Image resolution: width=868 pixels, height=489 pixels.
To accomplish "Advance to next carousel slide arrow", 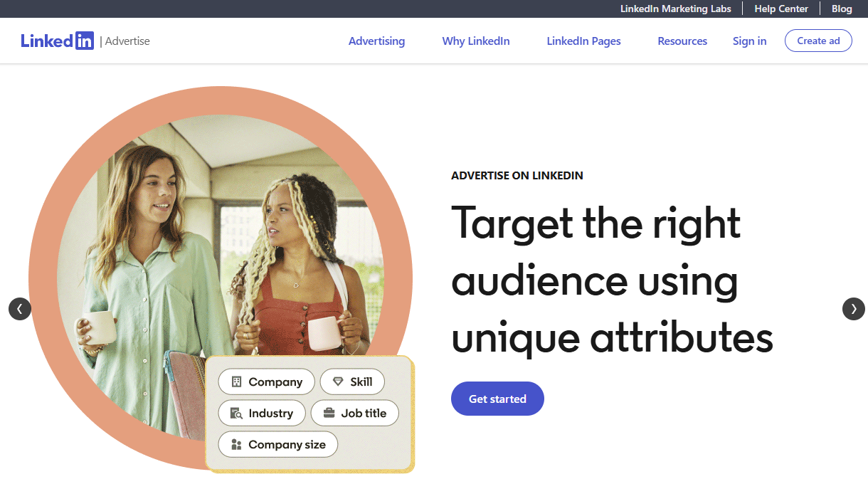I will tap(854, 309).
